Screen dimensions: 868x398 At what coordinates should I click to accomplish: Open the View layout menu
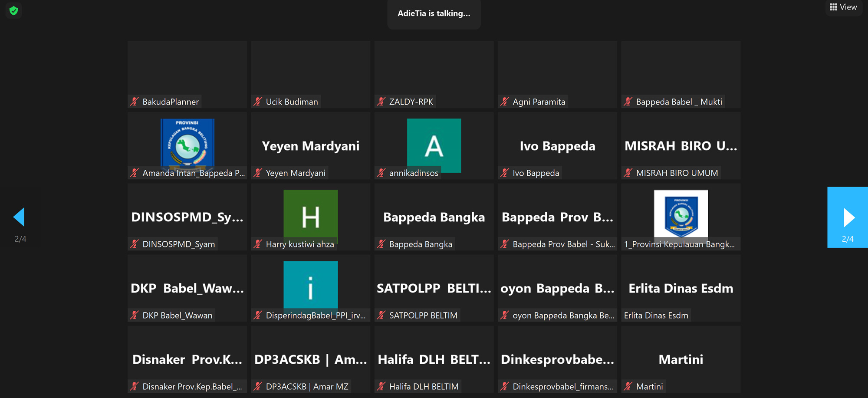(x=843, y=7)
